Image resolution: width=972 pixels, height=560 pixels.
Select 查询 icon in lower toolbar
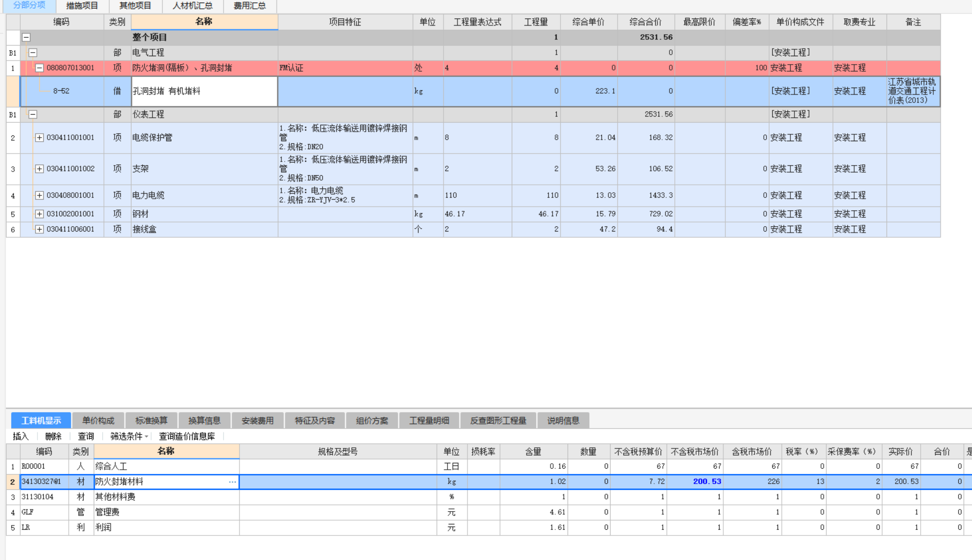tap(85, 436)
